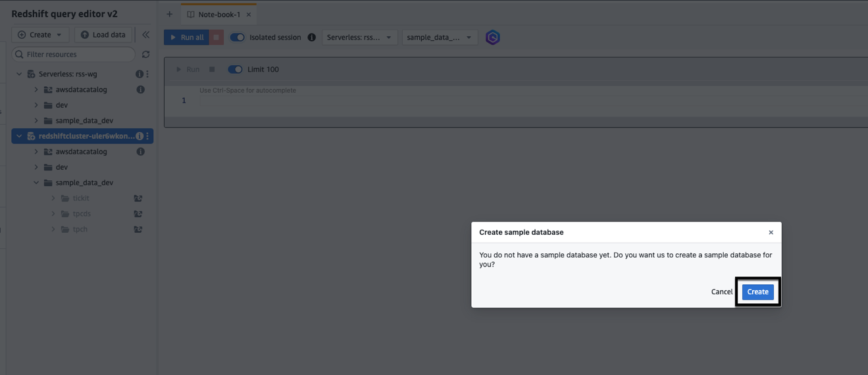
Task: Stop the cell with the gray square
Action: point(212,69)
